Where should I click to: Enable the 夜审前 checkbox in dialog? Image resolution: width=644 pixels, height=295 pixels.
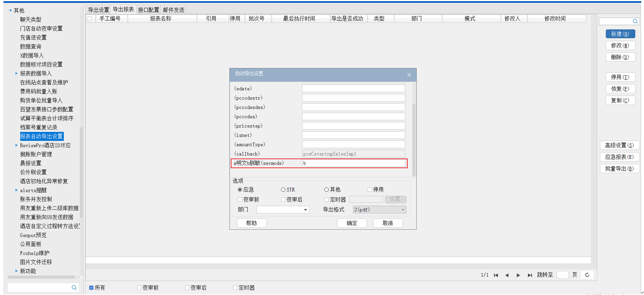click(240, 200)
